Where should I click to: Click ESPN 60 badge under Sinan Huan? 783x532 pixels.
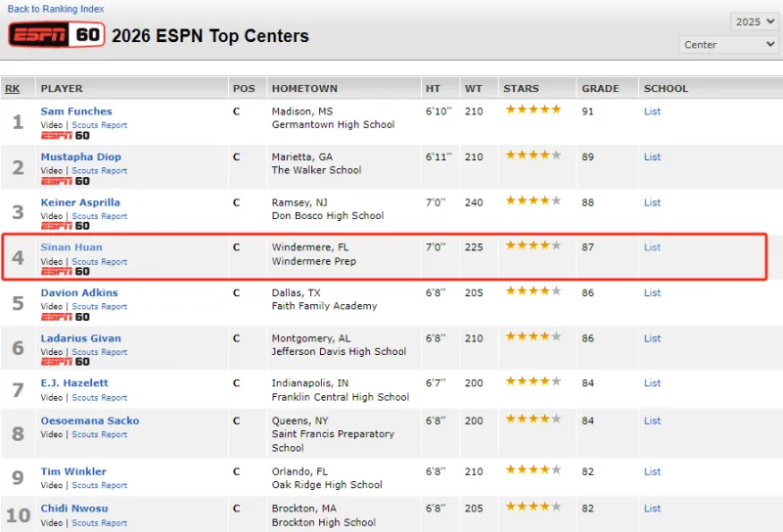(65, 272)
